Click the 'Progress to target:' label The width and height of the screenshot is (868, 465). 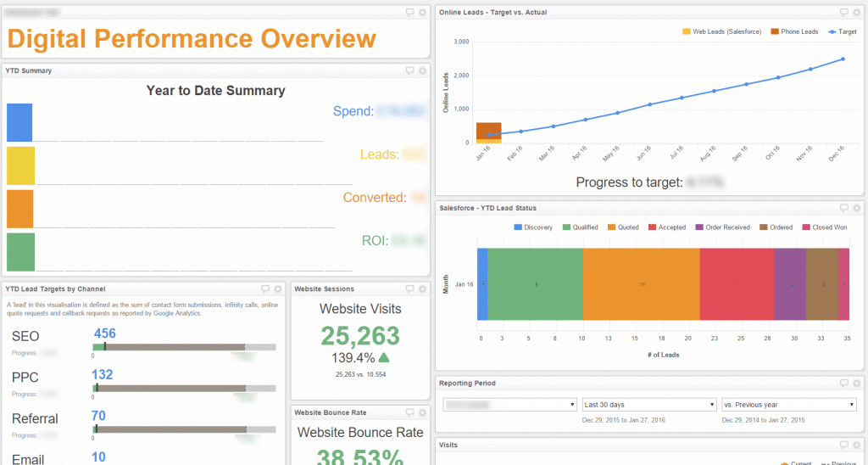point(630,182)
